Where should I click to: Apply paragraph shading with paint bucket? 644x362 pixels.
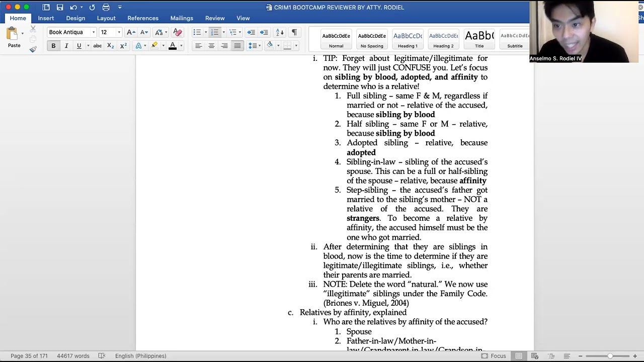pyautogui.click(x=270, y=46)
